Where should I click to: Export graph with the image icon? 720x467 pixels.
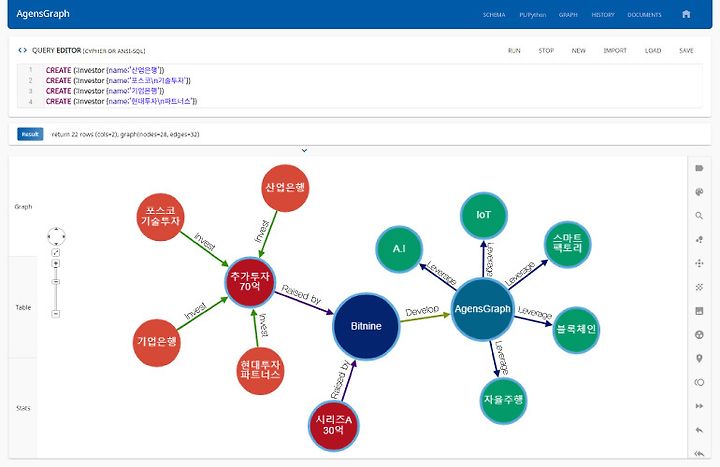pyautogui.click(x=699, y=311)
